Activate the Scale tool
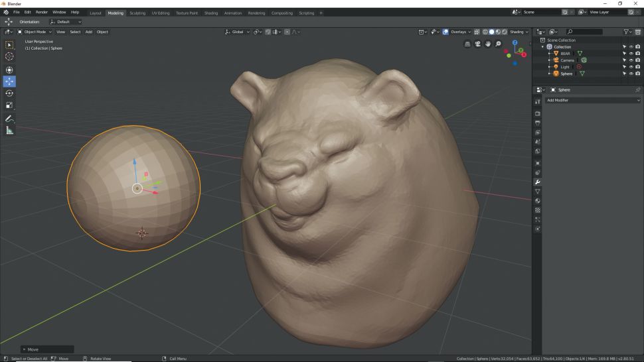The image size is (644, 362). (9, 105)
